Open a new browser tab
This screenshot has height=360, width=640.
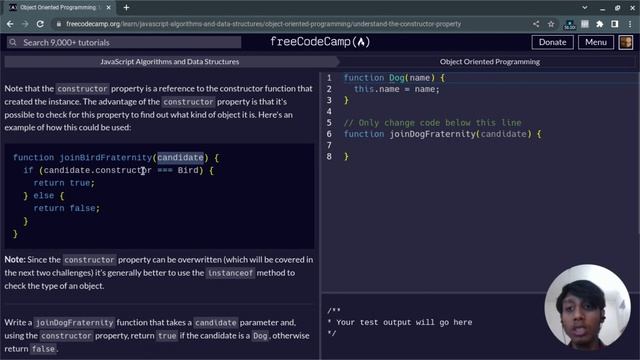point(127,7)
